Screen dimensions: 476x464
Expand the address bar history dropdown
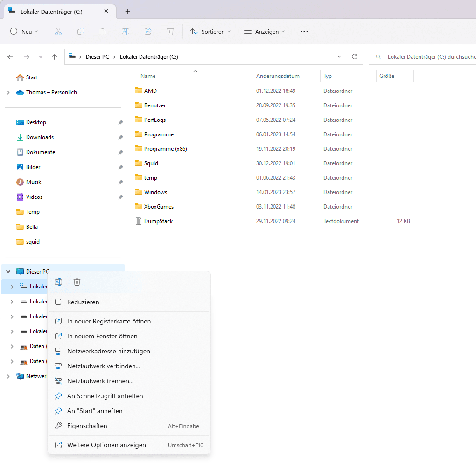339,57
